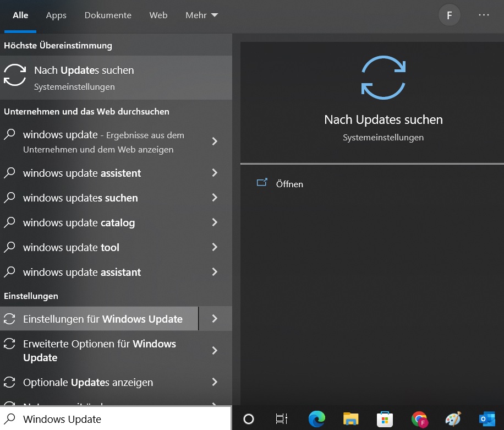
Task: Expand arrow for Optionale Updates anzeigen
Action: click(x=215, y=382)
